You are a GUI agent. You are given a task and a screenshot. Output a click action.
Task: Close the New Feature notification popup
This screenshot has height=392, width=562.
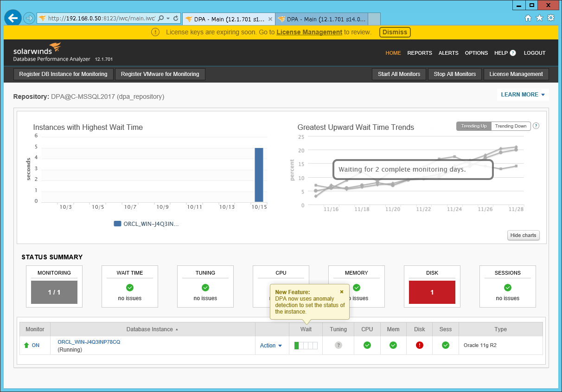tap(342, 292)
